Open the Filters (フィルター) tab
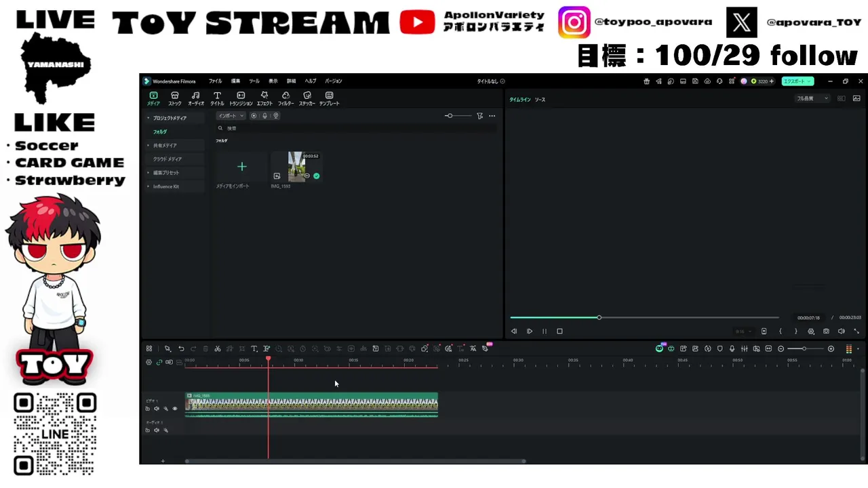This screenshot has width=868, height=488. pos(285,99)
